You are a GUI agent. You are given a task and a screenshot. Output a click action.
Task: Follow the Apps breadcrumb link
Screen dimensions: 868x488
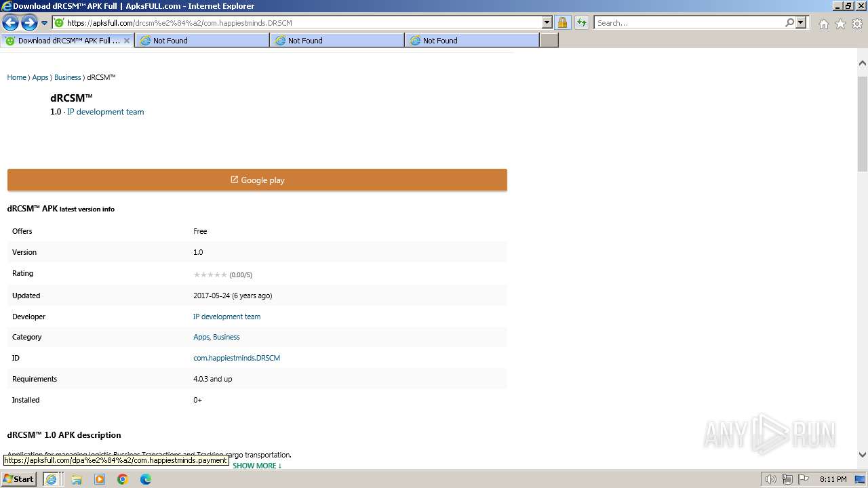[x=40, y=77]
